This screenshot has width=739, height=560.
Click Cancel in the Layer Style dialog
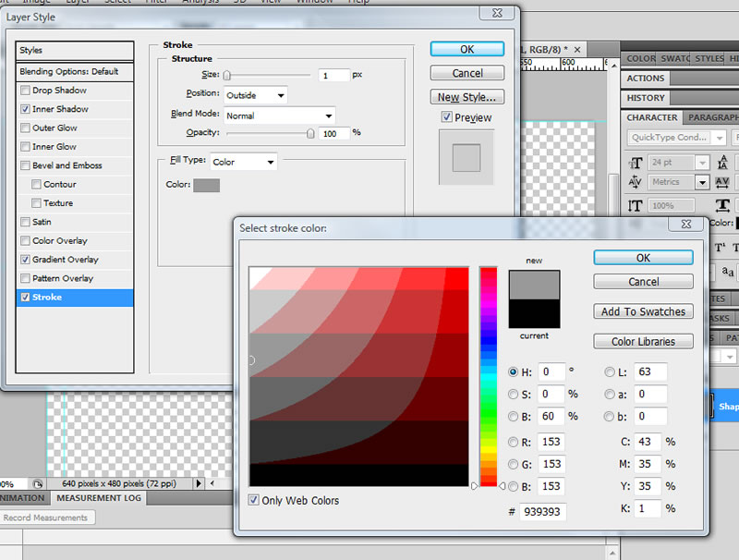pos(467,73)
